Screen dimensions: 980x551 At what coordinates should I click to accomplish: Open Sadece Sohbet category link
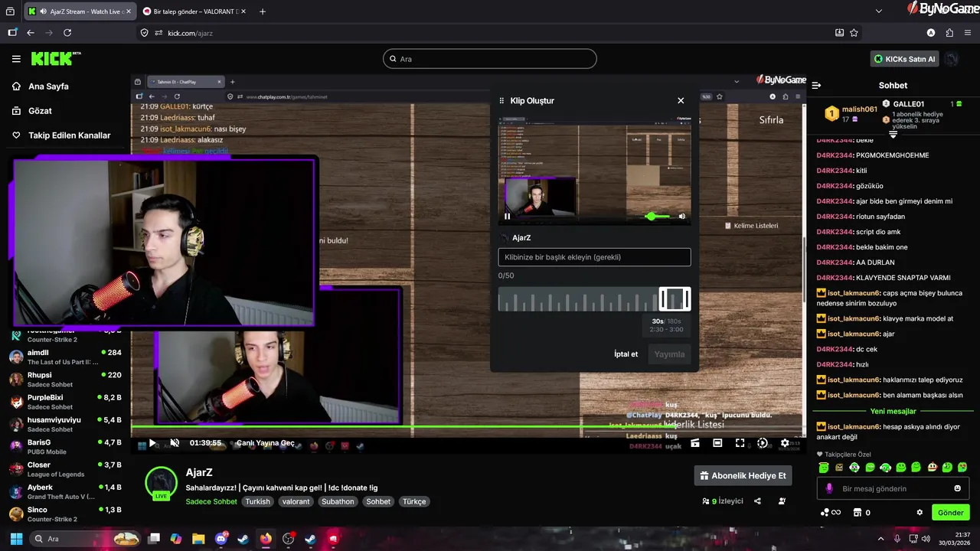(211, 502)
